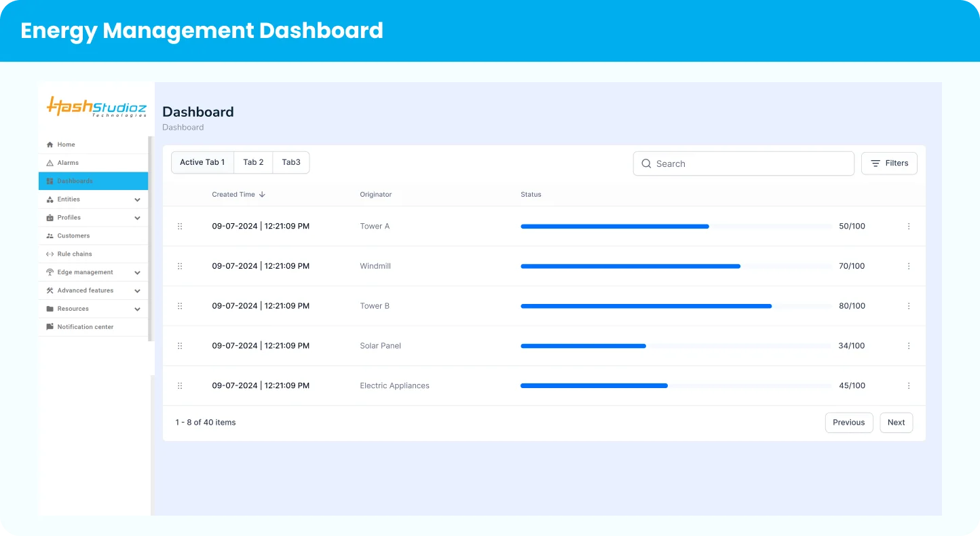Click the drag handle on Tower A row
This screenshot has width=980, height=536.
click(180, 227)
